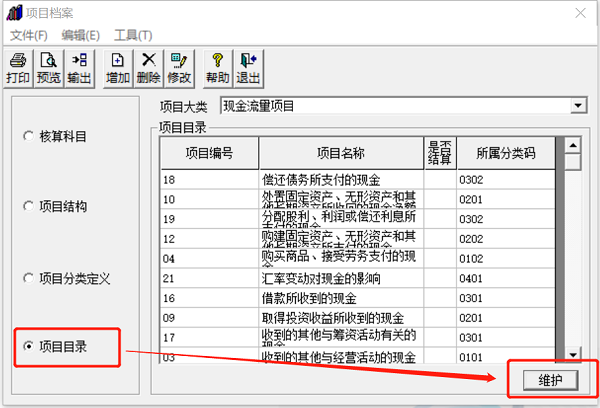Click project number cell 19
Screen dimensions: 600x408
[x=210, y=219]
